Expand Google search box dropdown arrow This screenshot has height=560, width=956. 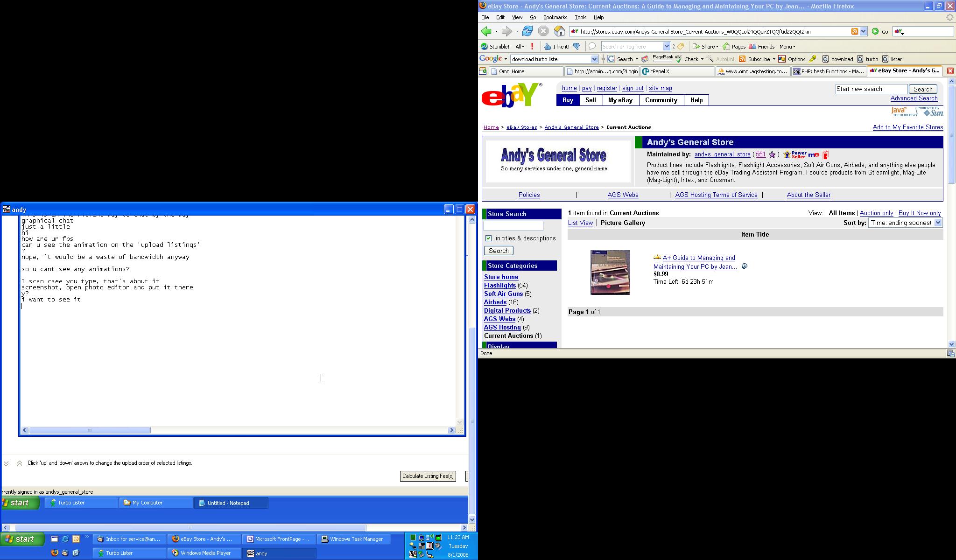594,59
